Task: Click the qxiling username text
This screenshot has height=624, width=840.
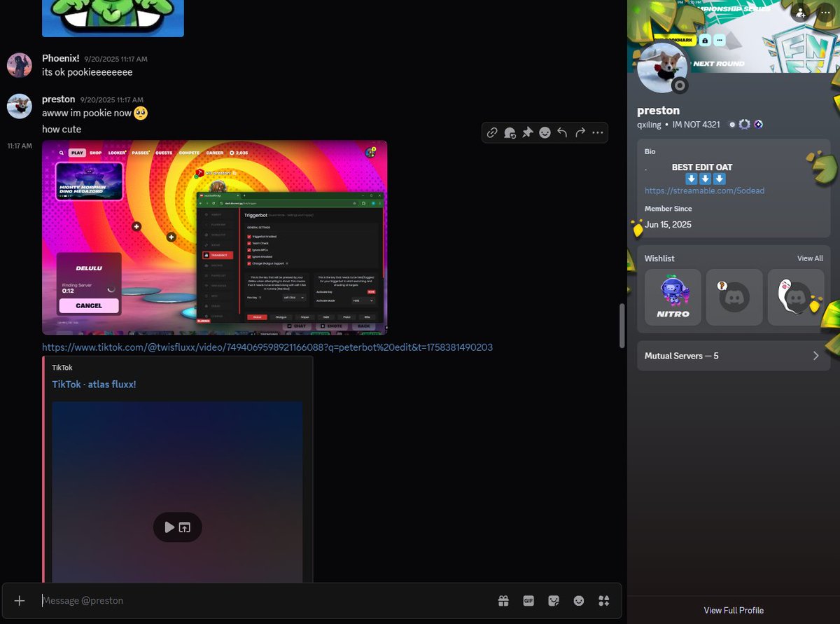Action: coord(649,125)
